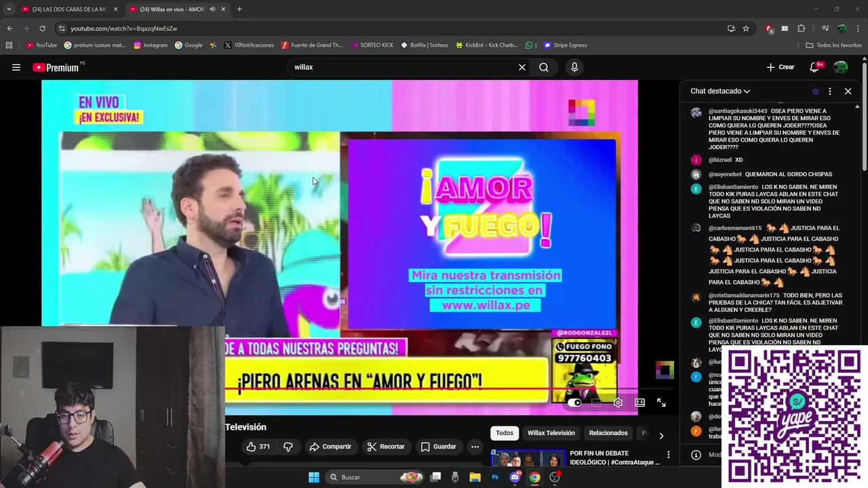Save the video with Guardar
Viewport: 868px width, 488px height.
[x=438, y=447]
